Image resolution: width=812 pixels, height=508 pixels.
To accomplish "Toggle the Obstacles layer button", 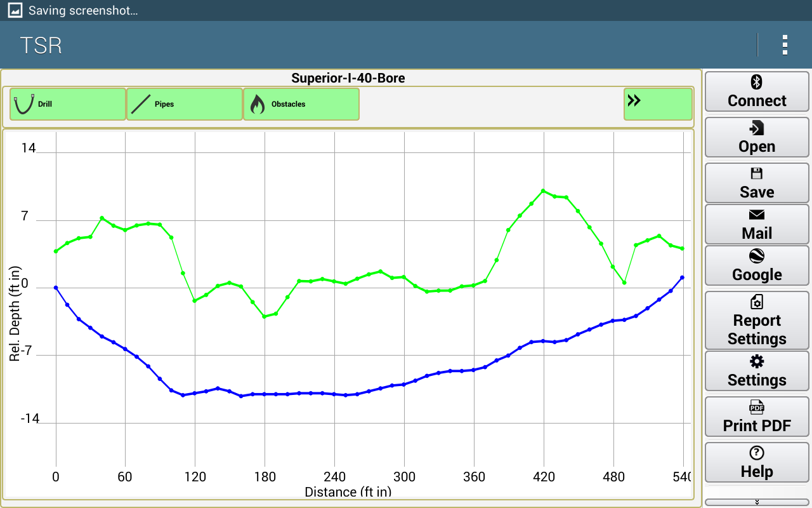I will [x=301, y=104].
